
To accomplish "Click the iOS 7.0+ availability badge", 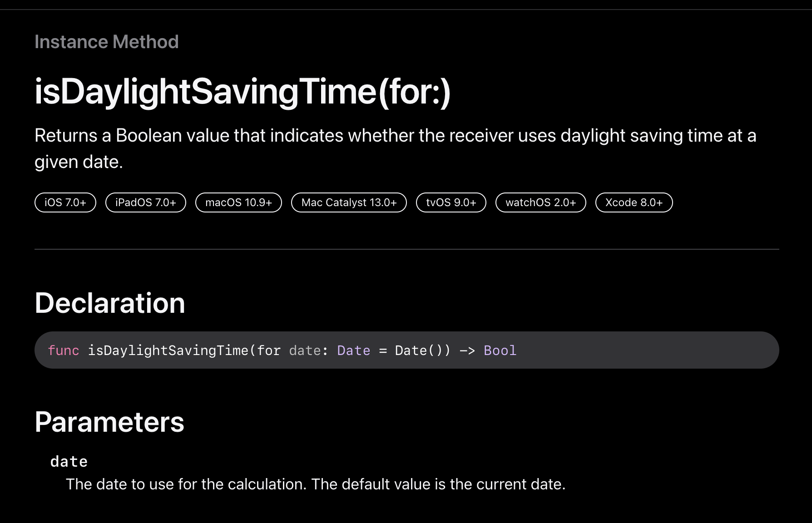I will pyautogui.click(x=65, y=202).
